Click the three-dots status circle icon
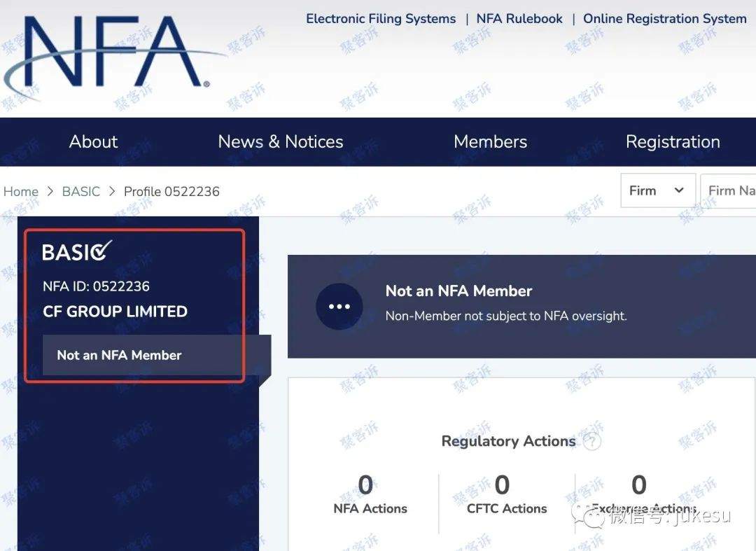 [x=339, y=307]
